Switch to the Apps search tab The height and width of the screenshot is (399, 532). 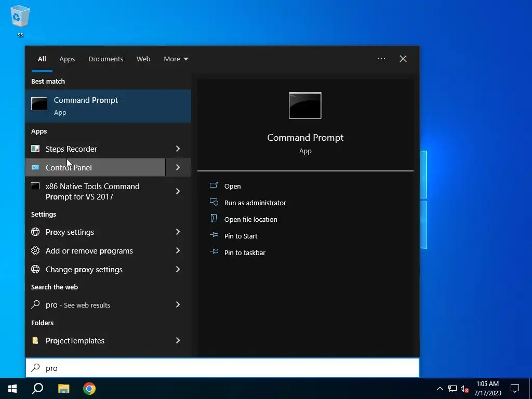(67, 59)
